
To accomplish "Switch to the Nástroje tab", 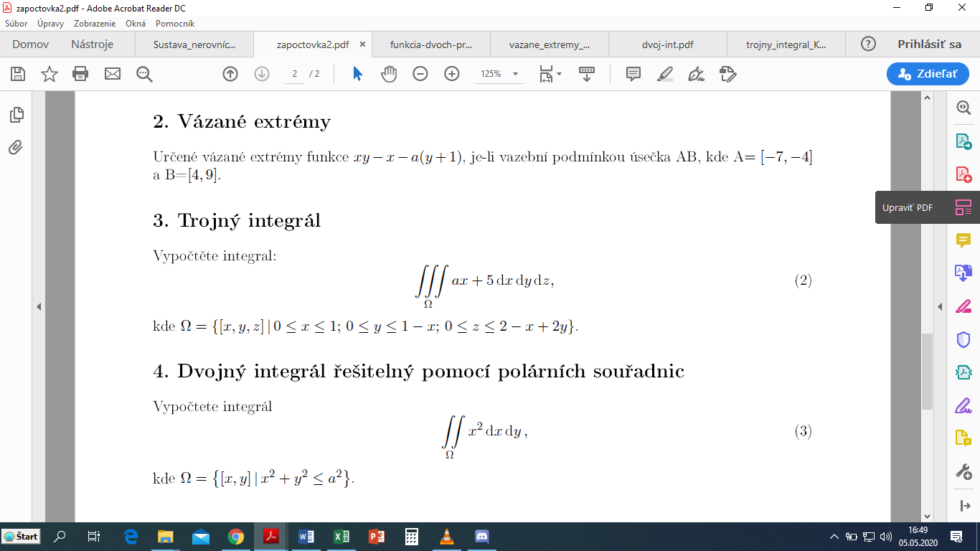I will click(92, 44).
